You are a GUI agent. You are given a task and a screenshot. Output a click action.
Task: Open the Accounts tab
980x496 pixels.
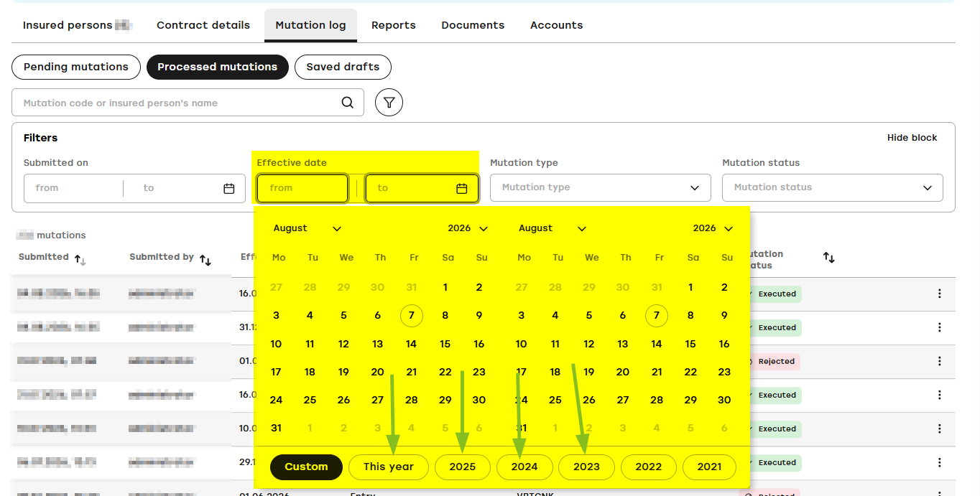click(557, 25)
